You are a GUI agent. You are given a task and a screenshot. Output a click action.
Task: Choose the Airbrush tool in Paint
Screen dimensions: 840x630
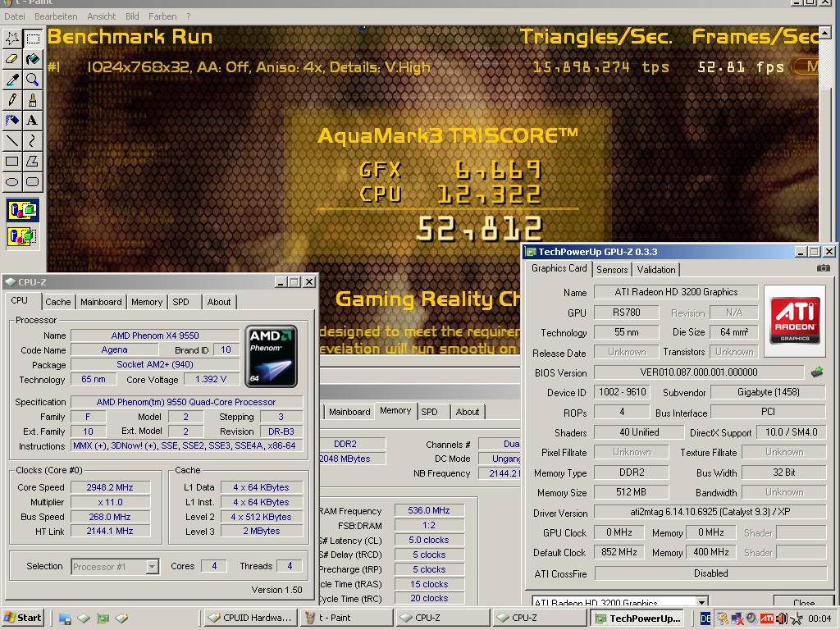tap(12, 120)
